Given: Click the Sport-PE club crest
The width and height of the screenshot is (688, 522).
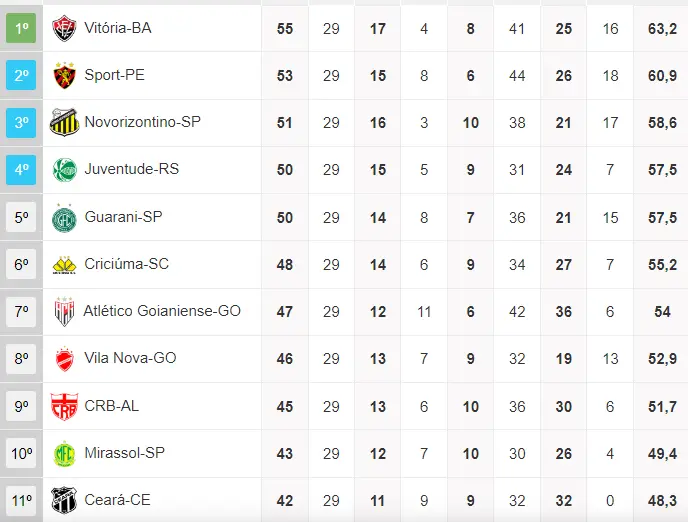Looking at the screenshot, I should 65,75.
